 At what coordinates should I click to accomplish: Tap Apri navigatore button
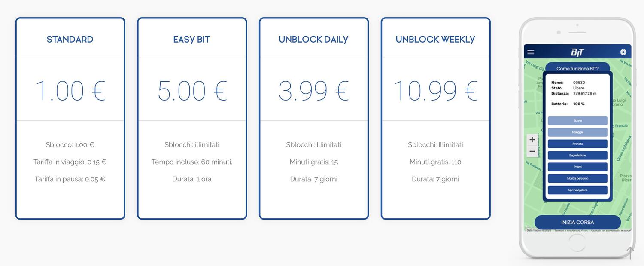[577, 190]
